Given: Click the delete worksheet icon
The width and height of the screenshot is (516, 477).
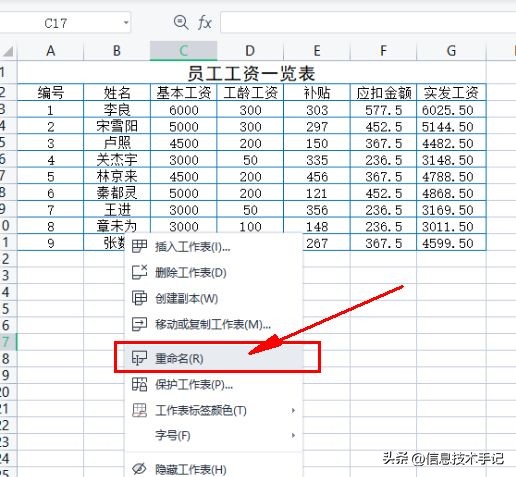Looking at the screenshot, I should point(139,272).
